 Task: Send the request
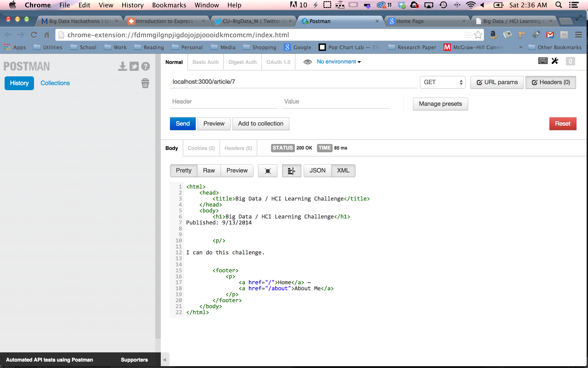[x=183, y=124]
